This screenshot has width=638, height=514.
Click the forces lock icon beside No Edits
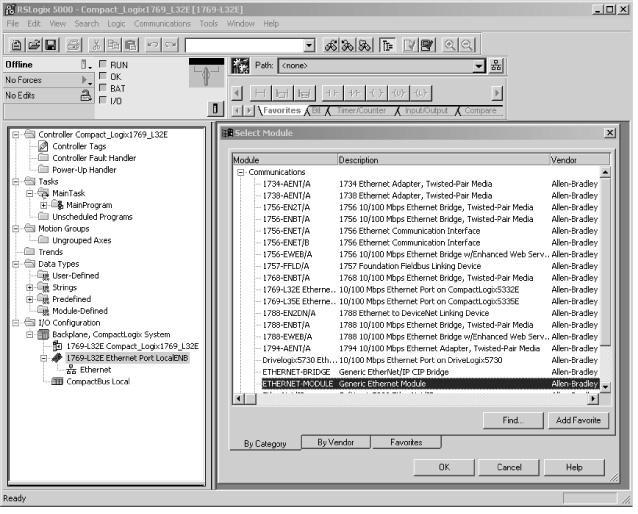point(85,96)
